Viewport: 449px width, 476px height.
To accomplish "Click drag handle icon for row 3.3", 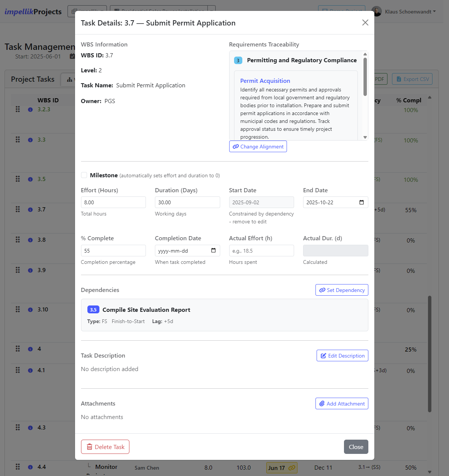I will 18,139.
